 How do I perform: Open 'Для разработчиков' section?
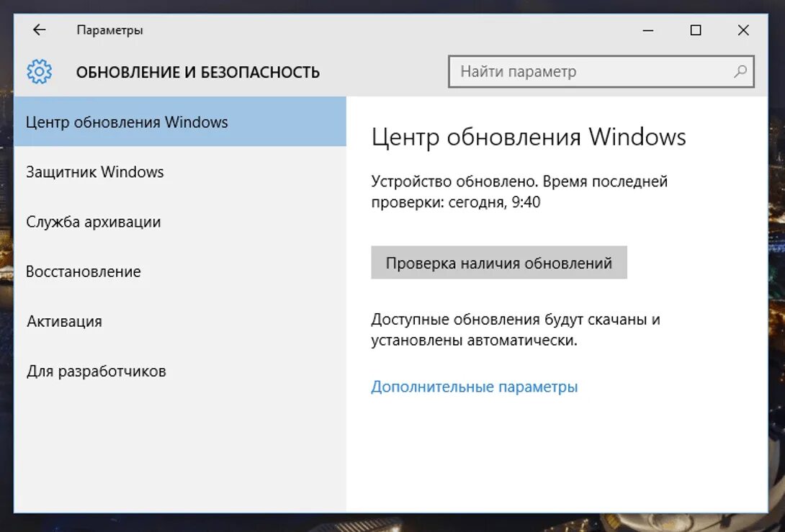click(180, 371)
